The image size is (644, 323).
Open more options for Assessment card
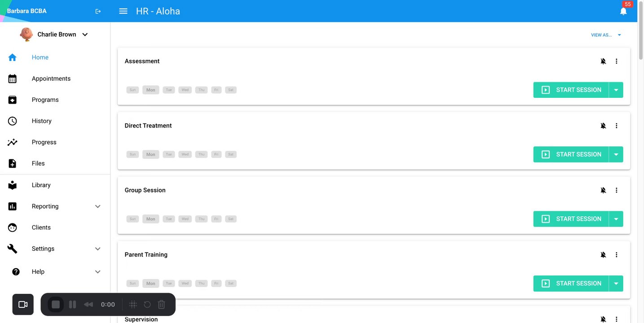[x=616, y=61]
